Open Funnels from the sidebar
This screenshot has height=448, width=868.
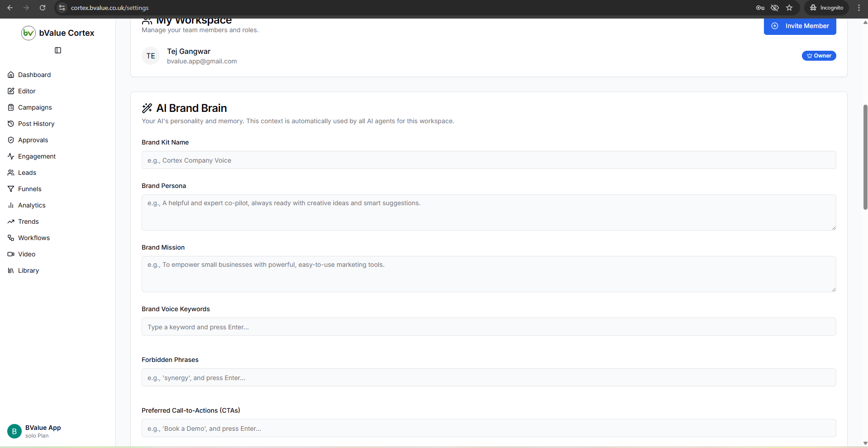pyautogui.click(x=30, y=189)
